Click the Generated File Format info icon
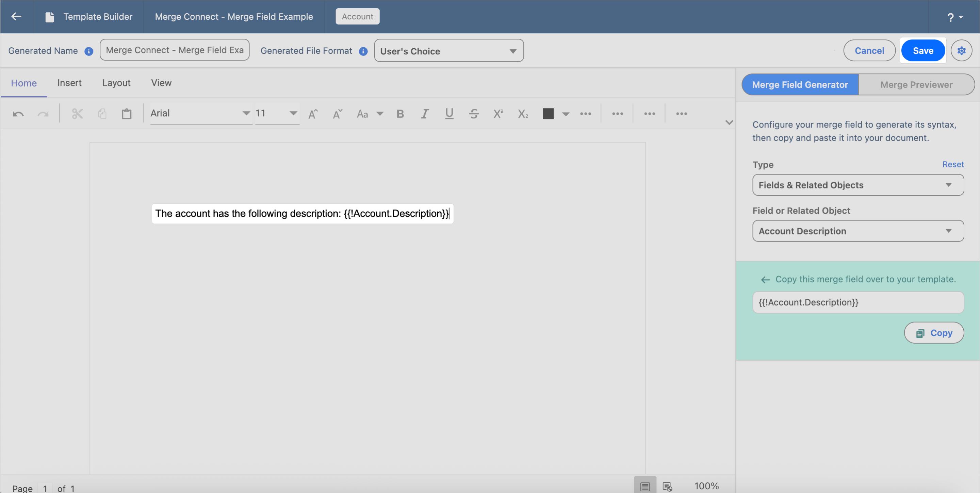 [x=363, y=51]
